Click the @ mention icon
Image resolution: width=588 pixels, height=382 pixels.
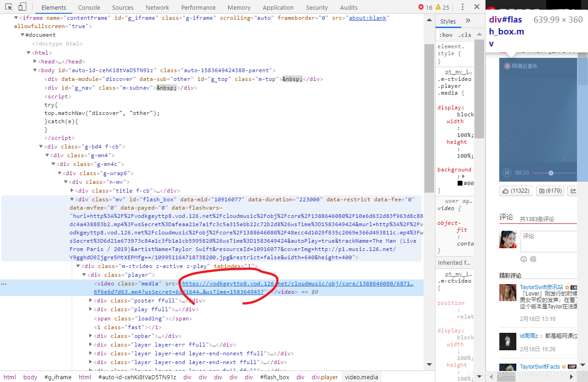point(533,259)
